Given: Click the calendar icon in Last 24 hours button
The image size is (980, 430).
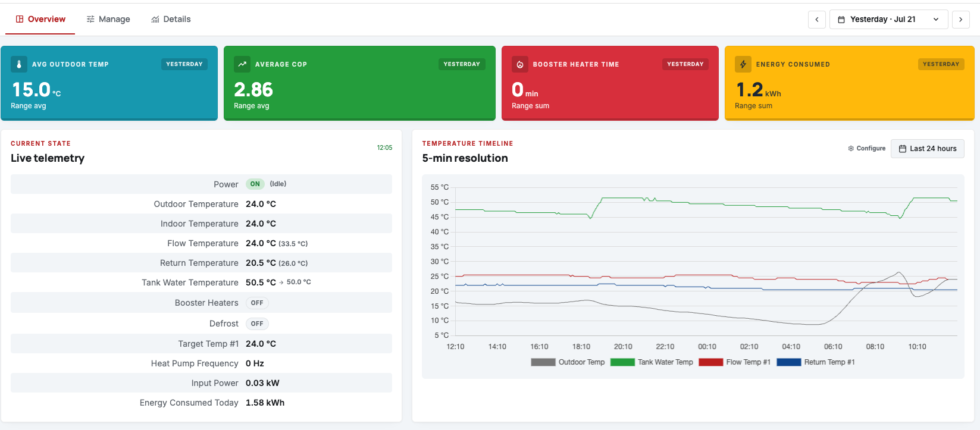Looking at the screenshot, I should point(903,149).
